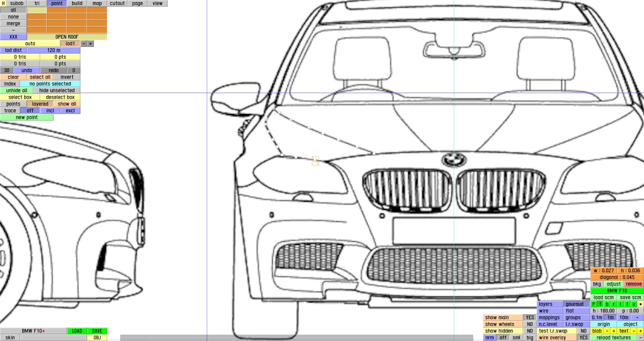Increase LOD level with plus beside lod1

[91, 44]
